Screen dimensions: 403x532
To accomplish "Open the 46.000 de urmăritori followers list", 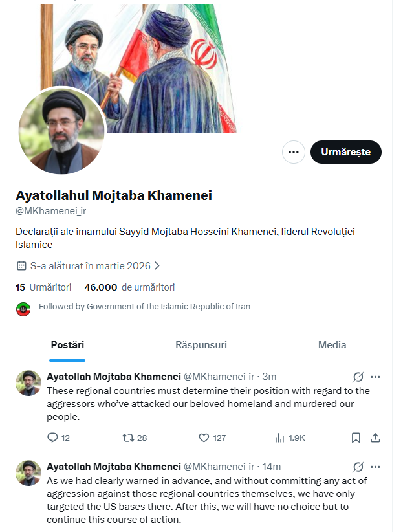I will pos(129,287).
